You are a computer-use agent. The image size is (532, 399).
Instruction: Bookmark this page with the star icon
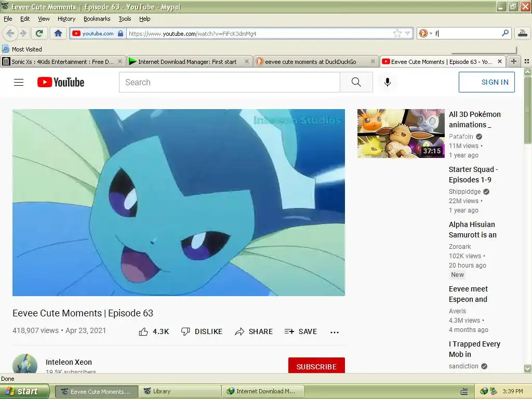[x=397, y=33]
